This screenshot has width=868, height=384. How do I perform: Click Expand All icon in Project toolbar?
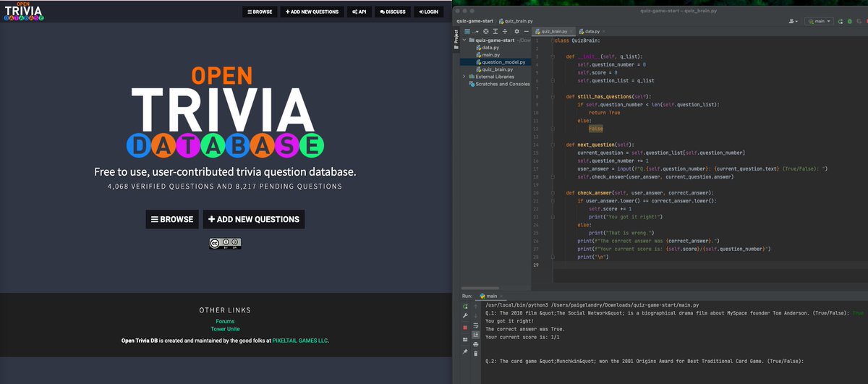(495, 32)
